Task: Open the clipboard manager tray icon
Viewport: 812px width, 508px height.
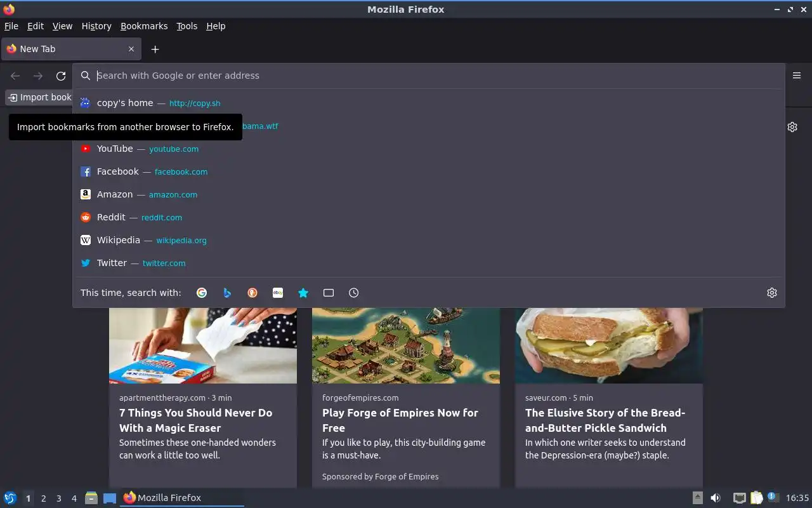Action: pyautogui.click(x=756, y=498)
